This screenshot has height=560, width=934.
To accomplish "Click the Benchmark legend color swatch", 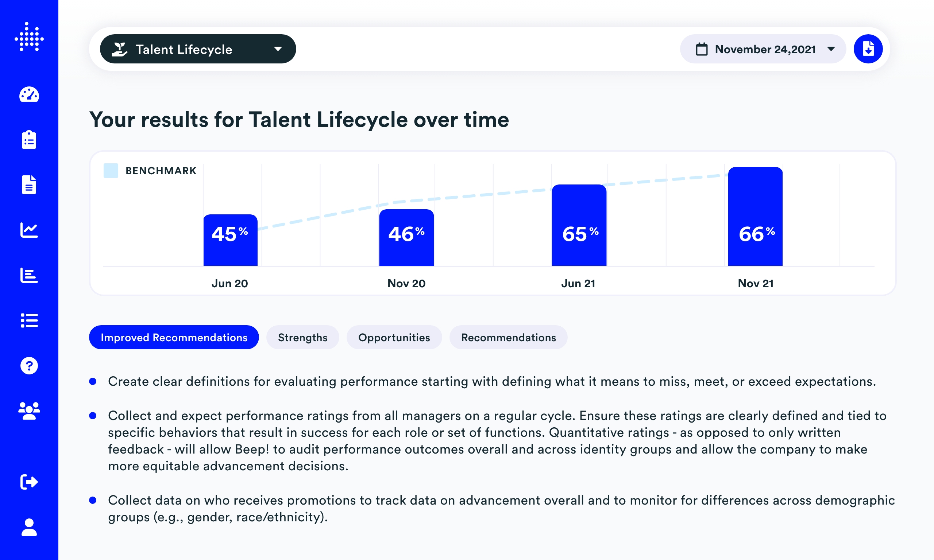I will point(111,171).
